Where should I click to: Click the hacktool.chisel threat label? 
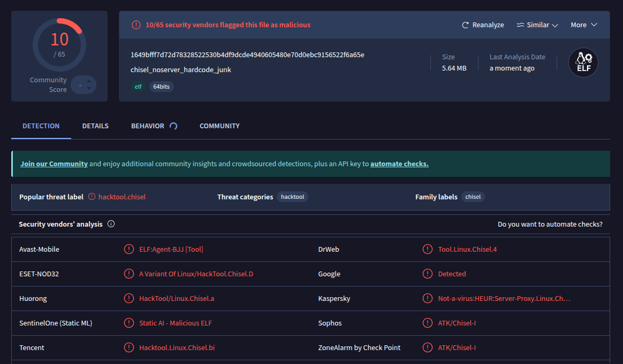pos(122,197)
